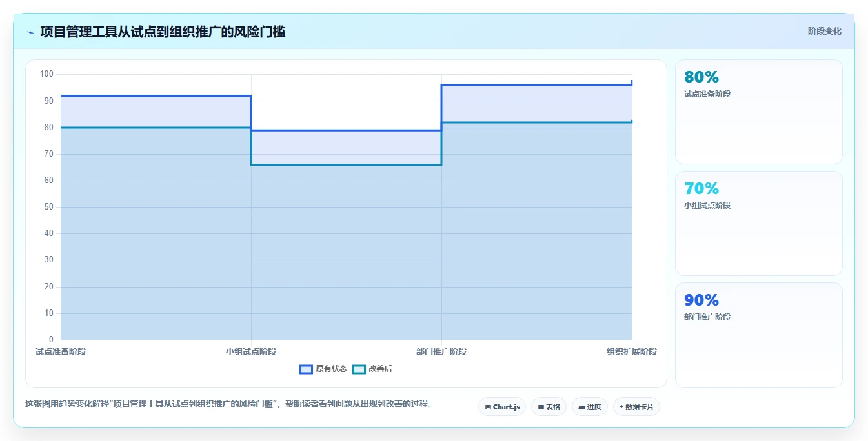Toggle the 改善后 legend entry
The width and height of the screenshot is (868, 441).
pos(372,369)
